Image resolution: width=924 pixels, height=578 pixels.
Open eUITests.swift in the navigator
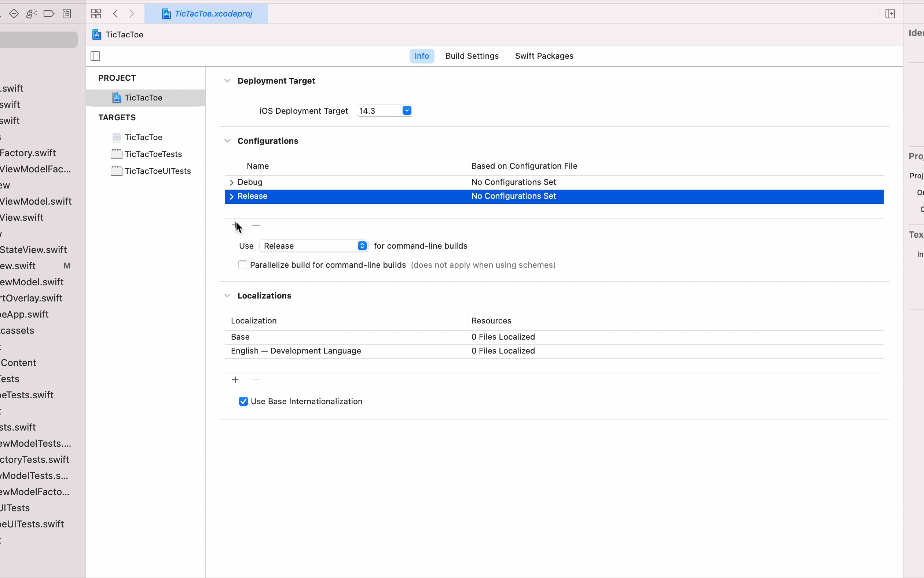pos(32,524)
